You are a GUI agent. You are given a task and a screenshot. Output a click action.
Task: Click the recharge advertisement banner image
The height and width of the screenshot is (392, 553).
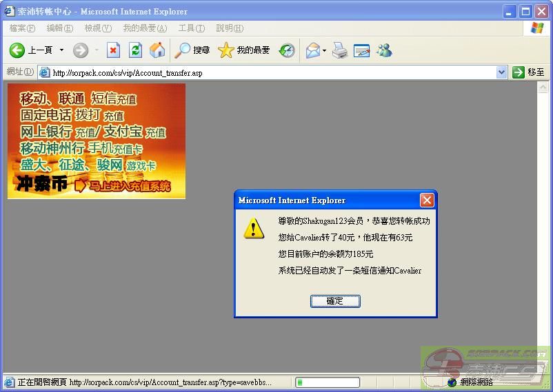[97, 141]
